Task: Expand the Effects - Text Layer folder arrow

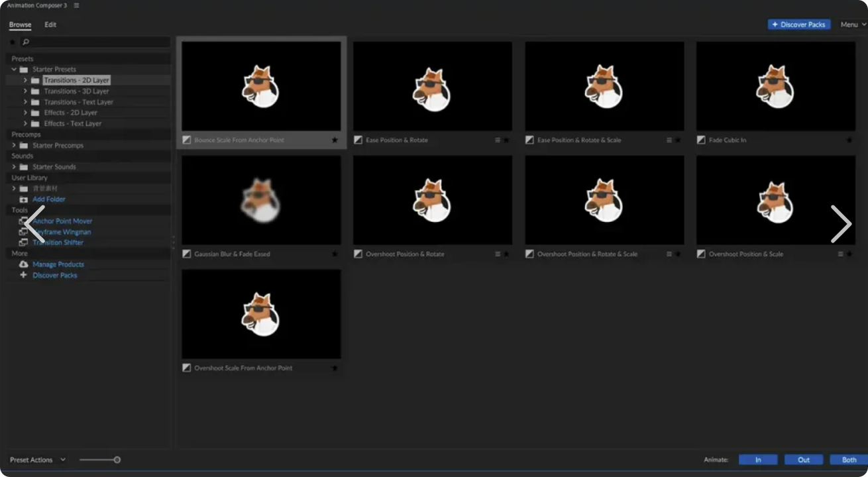Action: point(26,124)
